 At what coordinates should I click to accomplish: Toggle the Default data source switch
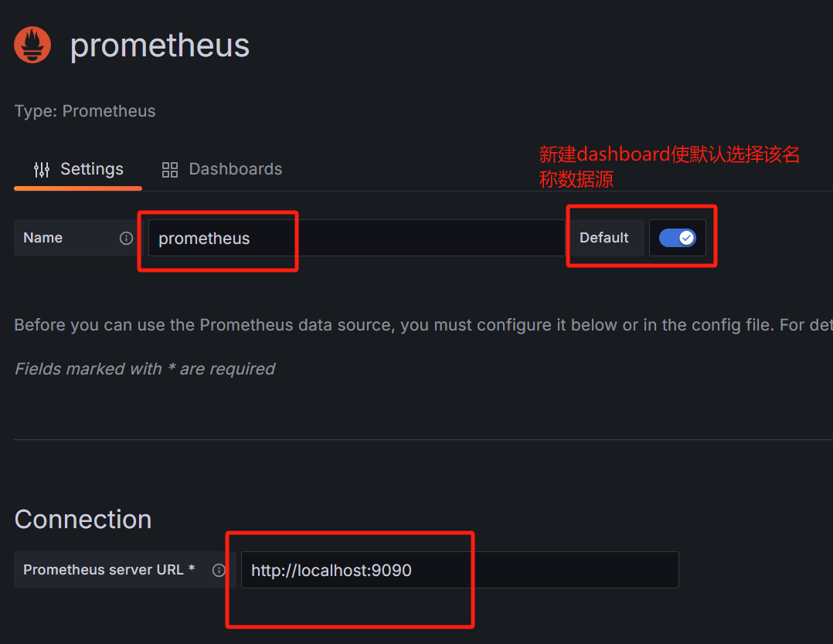tap(678, 238)
